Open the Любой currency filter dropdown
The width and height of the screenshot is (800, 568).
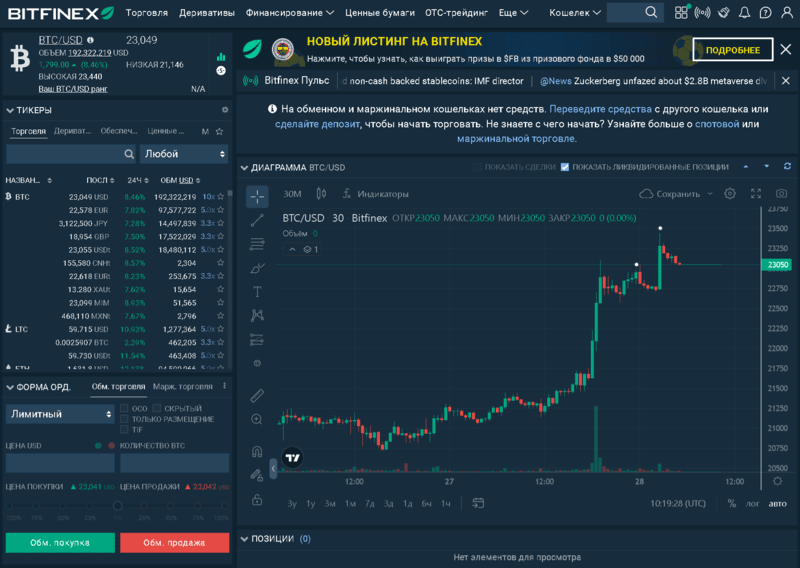pos(184,154)
